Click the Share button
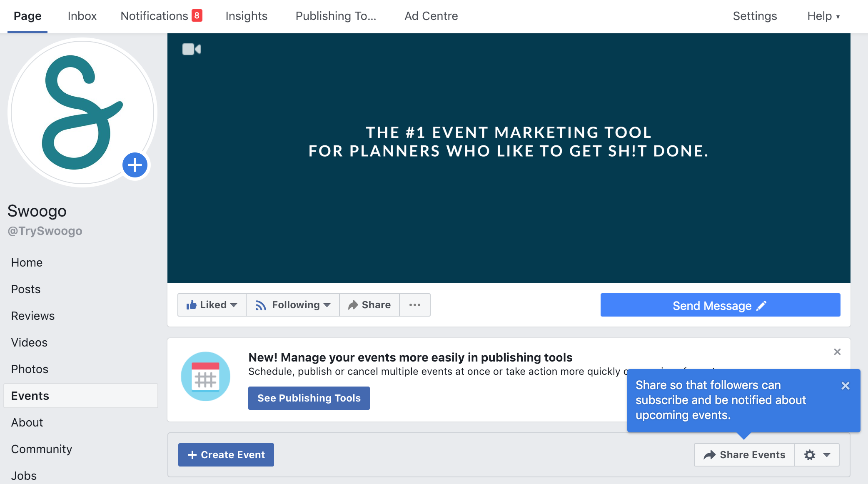The image size is (868, 484). tap(369, 305)
